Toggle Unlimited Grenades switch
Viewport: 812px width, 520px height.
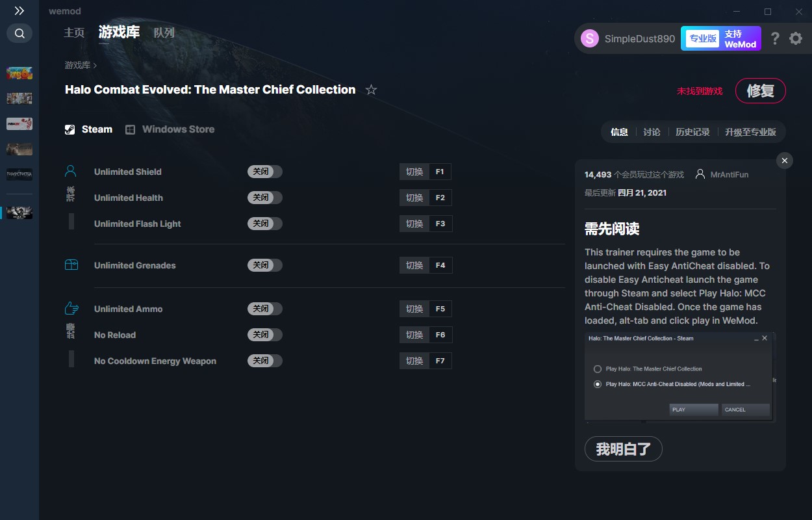(x=264, y=265)
